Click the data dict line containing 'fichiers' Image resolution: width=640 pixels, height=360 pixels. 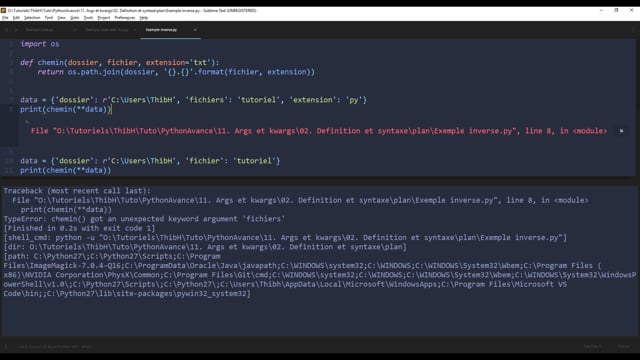click(x=193, y=100)
